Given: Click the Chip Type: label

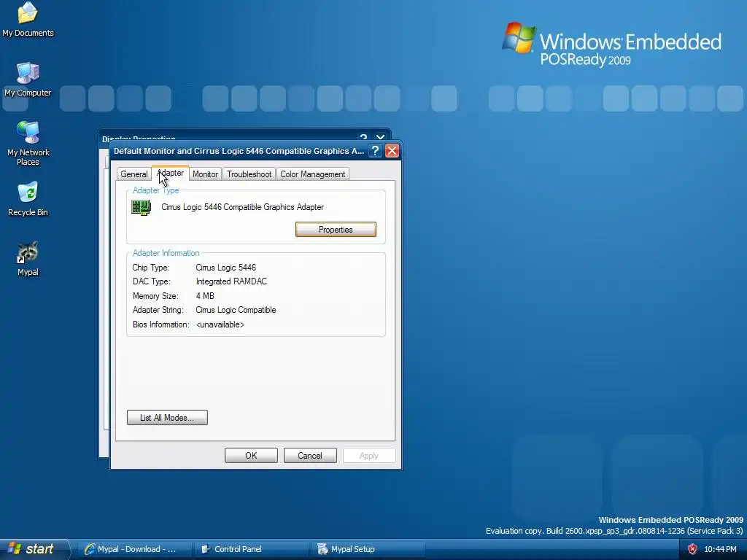Looking at the screenshot, I should point(151,268).
